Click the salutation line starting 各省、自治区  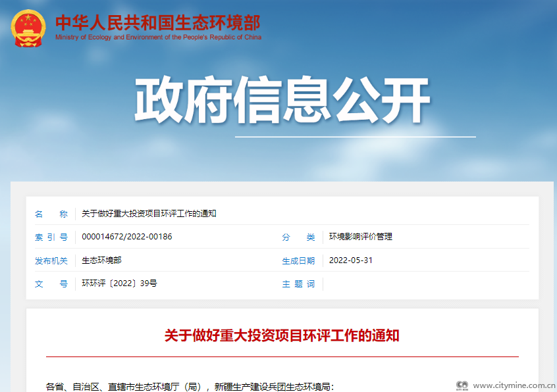[x=190, y=386]
